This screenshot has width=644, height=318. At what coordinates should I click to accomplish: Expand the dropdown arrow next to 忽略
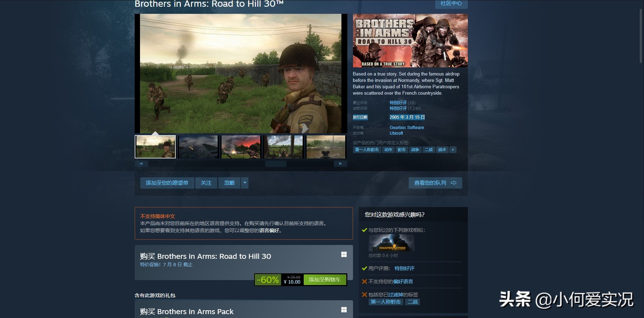point(245,183)
